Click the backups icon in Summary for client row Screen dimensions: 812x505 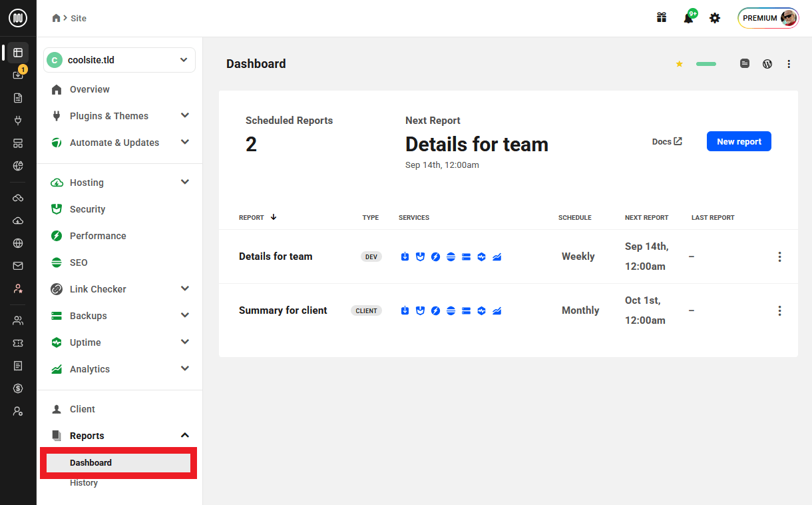(466, 310)
